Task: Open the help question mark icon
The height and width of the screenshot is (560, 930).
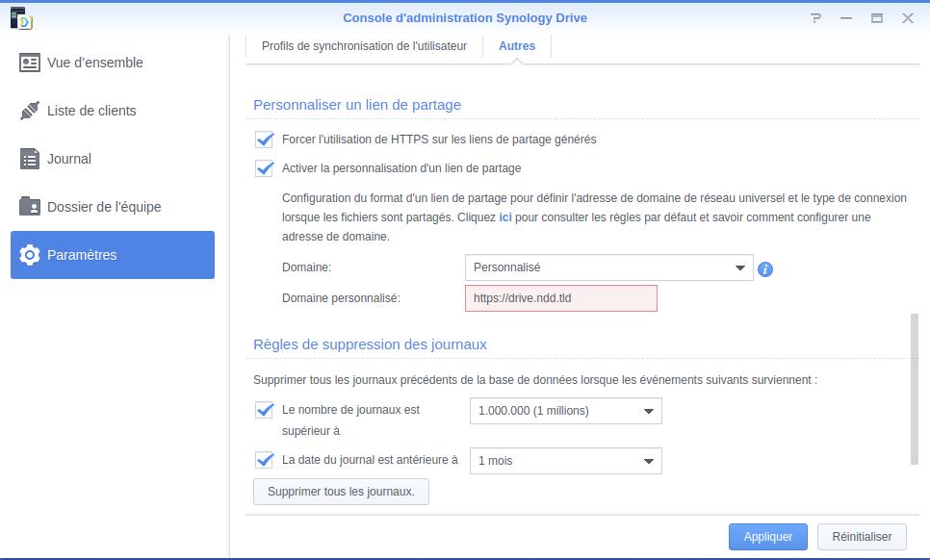Action: point(816,18)
